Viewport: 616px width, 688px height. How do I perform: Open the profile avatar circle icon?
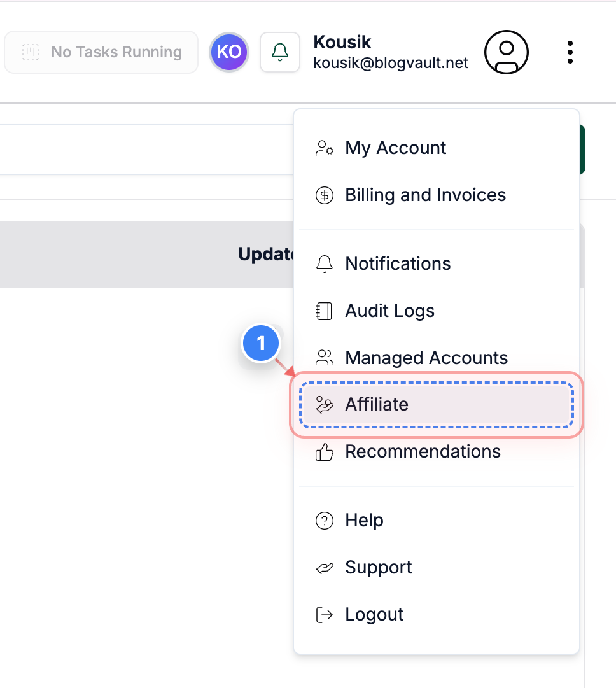click(x=506, y=52)
